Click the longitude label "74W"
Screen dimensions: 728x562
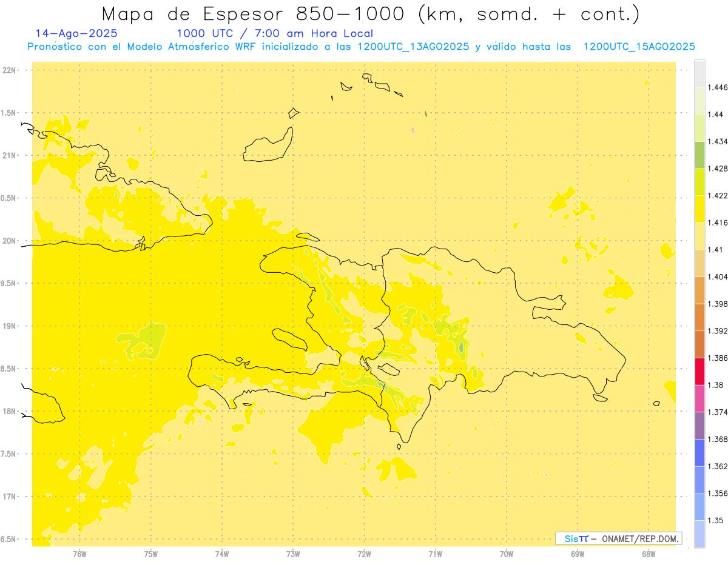[222, 554]
